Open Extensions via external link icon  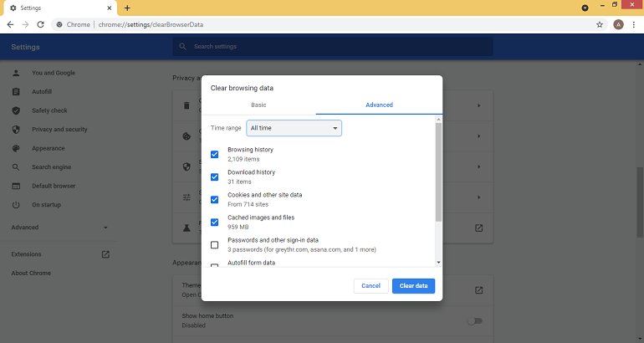click(105, 254)
